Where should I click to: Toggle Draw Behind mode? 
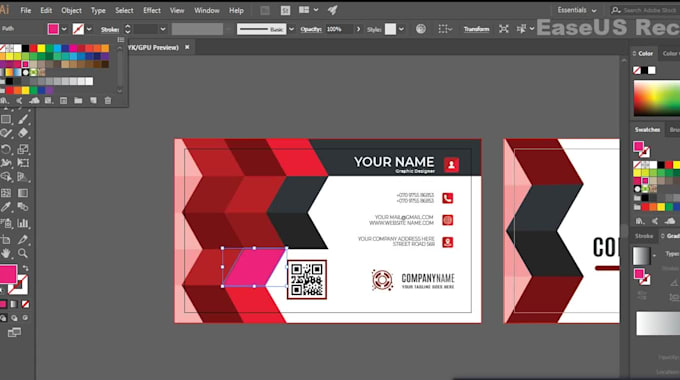pyautogui.click(x=14, y=318)
